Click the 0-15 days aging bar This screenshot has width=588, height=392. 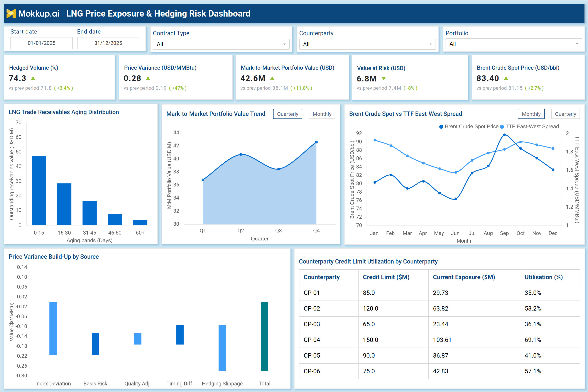pos(39,191)
